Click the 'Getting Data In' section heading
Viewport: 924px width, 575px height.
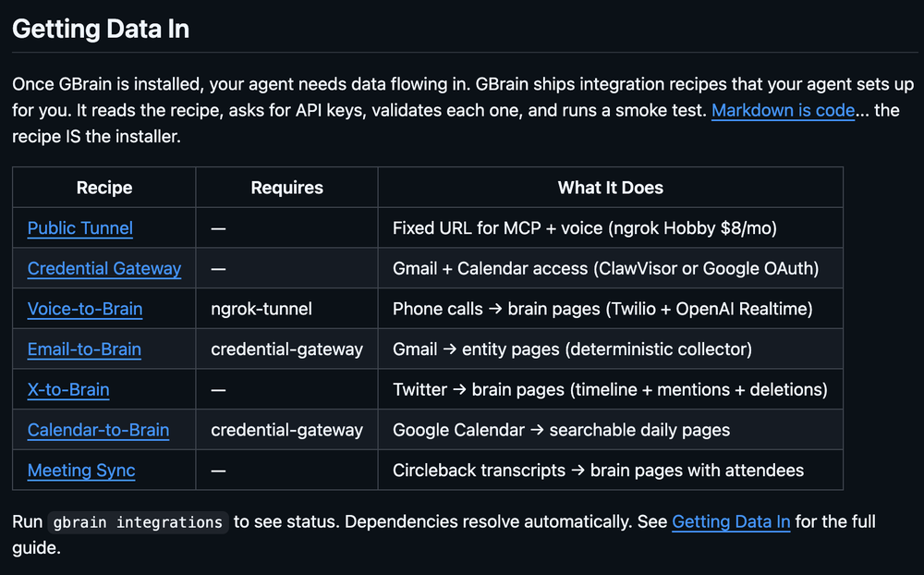[x=101, y=29]
